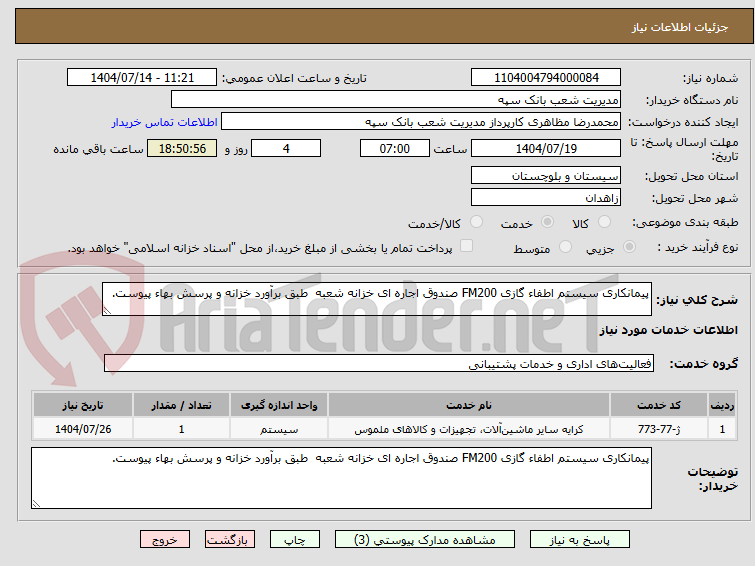Click the نام خدمت column header
Image resolution: width=755 pixels, height=566 pixels.
[x=469, y=405]
